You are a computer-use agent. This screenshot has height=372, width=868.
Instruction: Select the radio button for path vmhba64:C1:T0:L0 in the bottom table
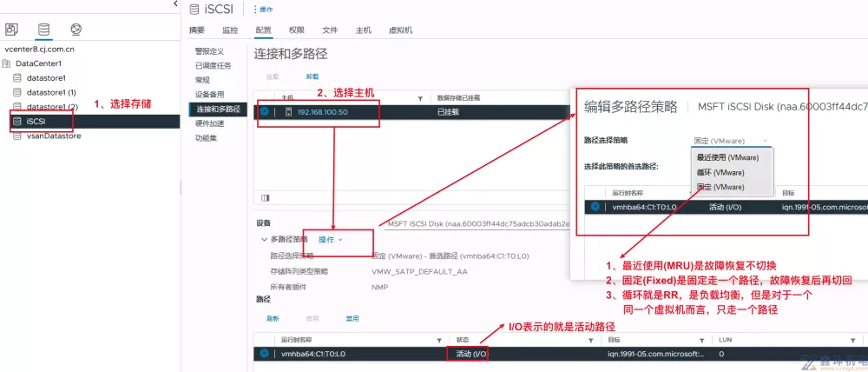(x=264, y=353)
